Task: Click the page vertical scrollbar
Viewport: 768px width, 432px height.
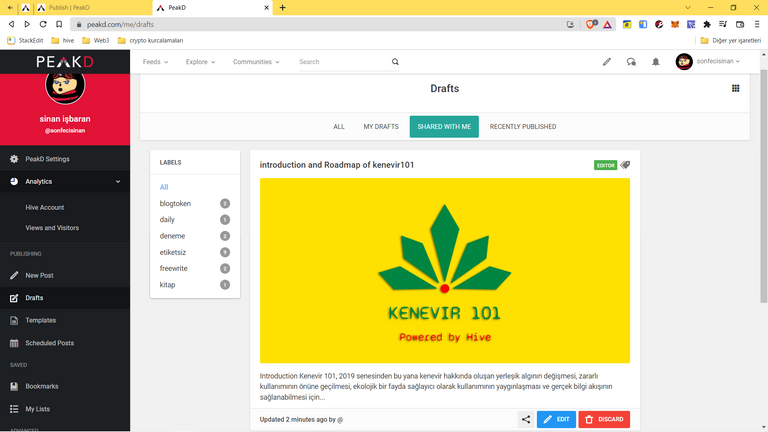Action: (x=764, y=186)
